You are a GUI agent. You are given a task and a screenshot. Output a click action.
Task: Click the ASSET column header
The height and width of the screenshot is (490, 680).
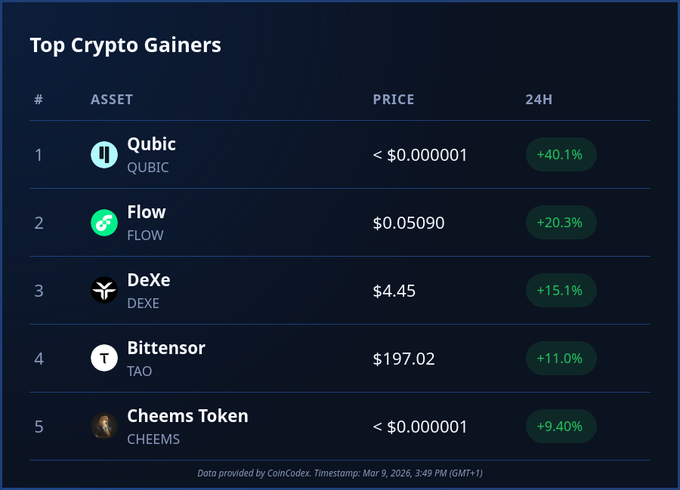click(x=111, y=100)
